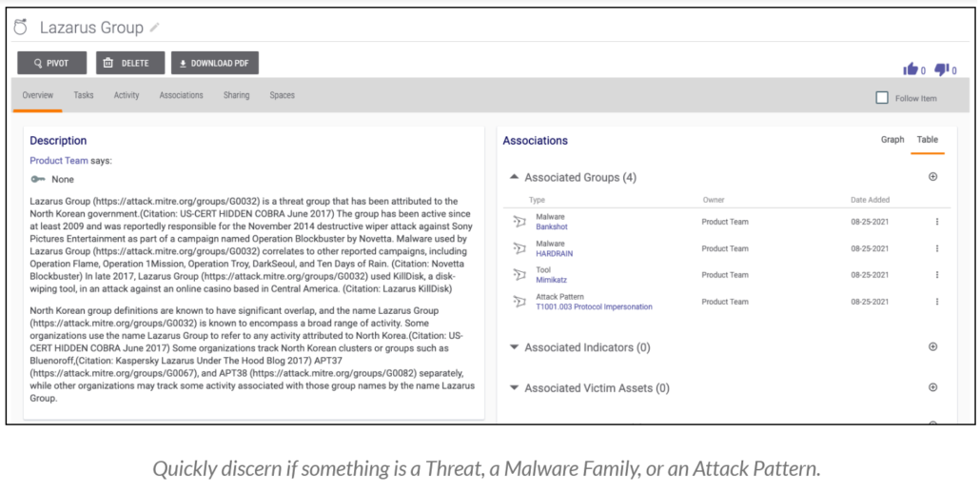
Task: Click the Description panel heading
Action: coord(58,141)
